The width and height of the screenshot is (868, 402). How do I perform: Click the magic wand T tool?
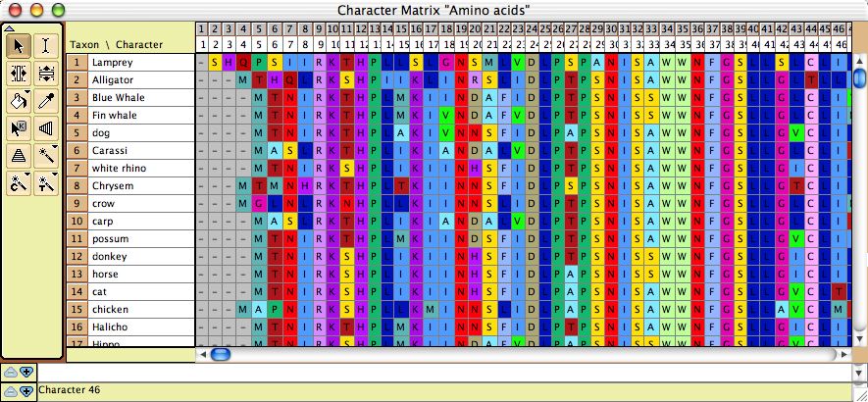coord(46,182)
